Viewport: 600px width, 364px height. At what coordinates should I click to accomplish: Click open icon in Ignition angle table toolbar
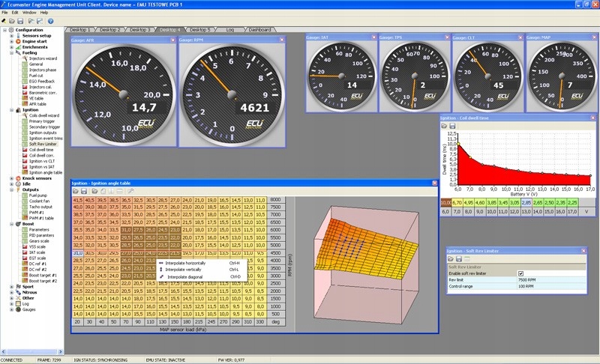pos(75,192)
